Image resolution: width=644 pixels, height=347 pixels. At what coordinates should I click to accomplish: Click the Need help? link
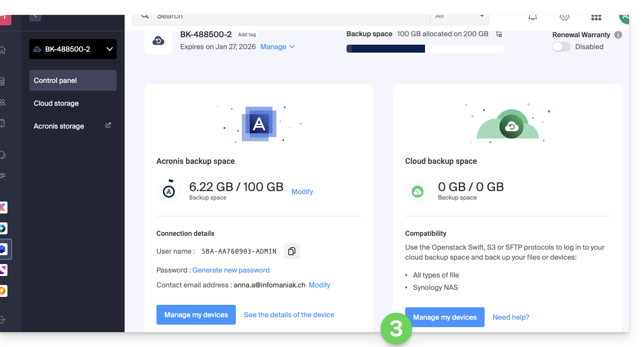click(x=511, y=317)
